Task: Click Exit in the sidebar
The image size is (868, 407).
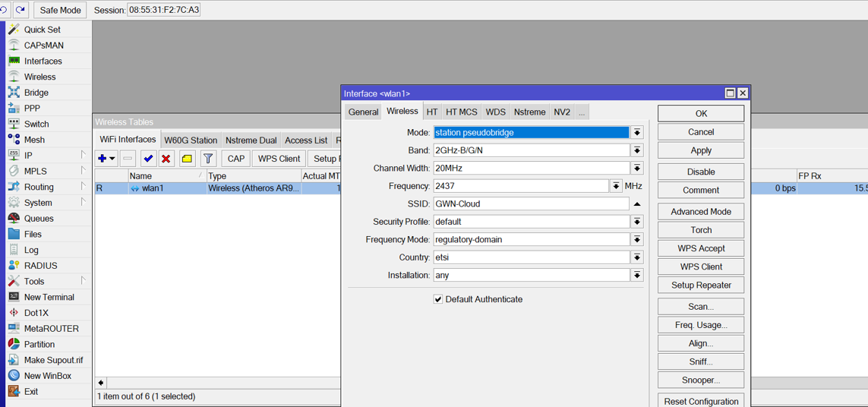Action: pos(31,392)
